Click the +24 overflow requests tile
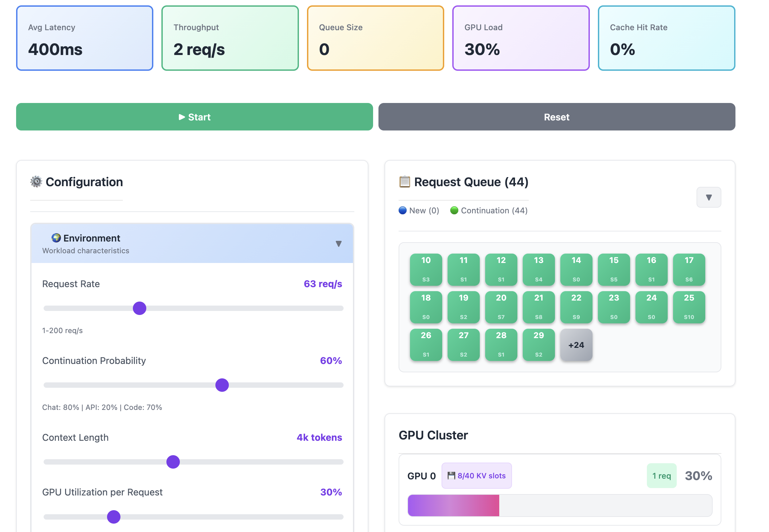This screenshot has height=532, width=769. 576,345
